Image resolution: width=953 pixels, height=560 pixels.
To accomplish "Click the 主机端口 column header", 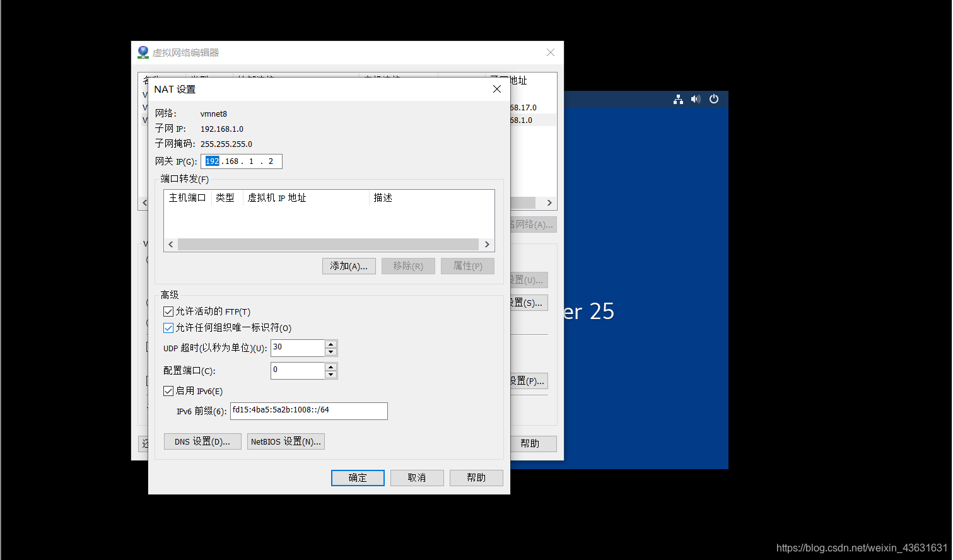I will pos(187,198).
